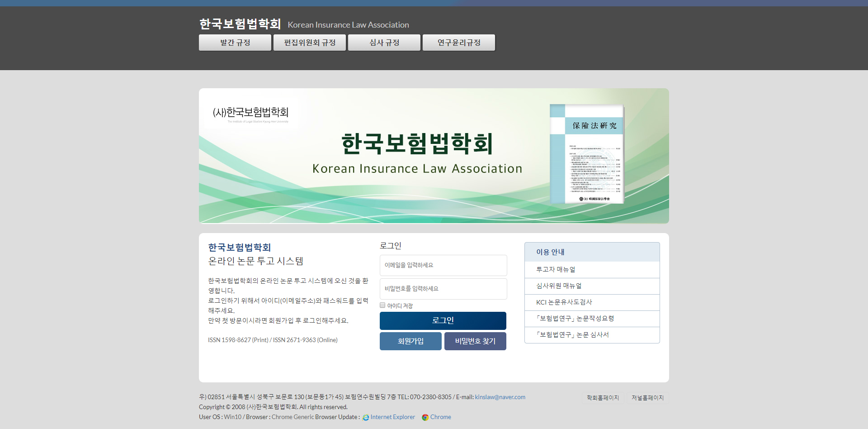This screenshot has height=429, width=868.
Task: Click the 로그인 button
Action: [443, 320]
